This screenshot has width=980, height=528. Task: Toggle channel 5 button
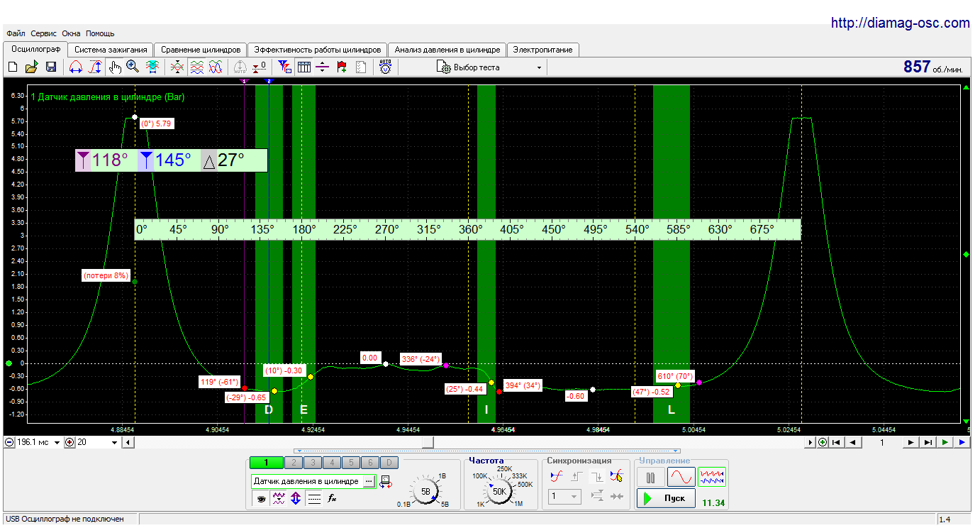click(351, 463)
